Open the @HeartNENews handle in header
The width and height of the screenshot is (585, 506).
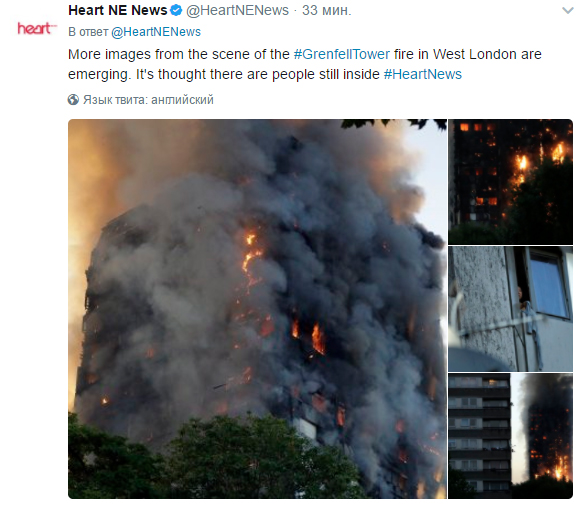(x=237, y=10)
